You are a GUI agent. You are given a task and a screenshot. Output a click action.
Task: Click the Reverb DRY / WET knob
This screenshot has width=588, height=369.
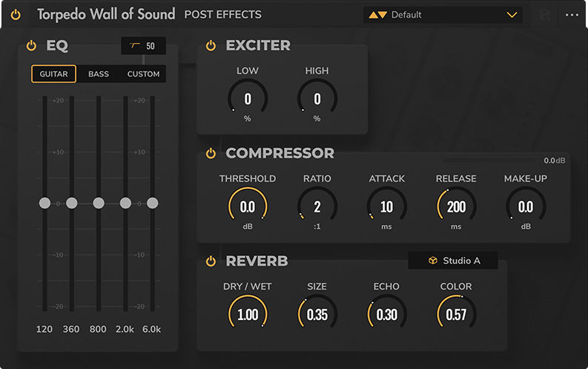click(x=248, y=314)
